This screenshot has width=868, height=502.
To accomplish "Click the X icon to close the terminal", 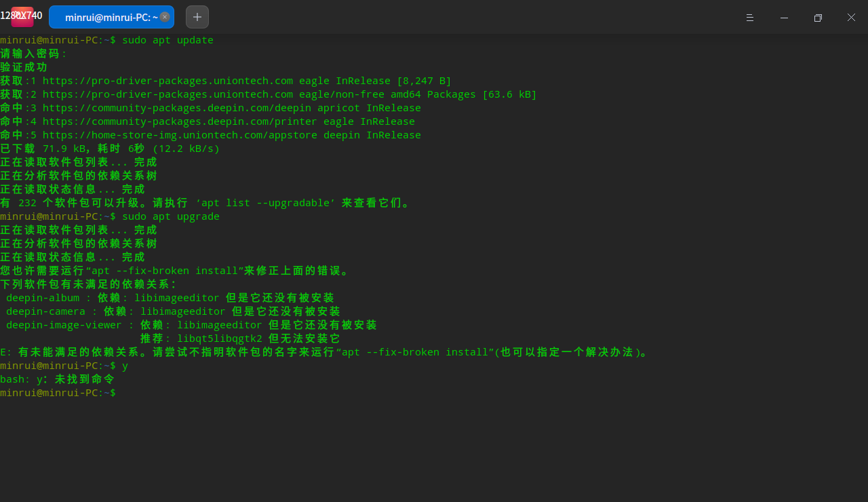I will click(851, 18).
